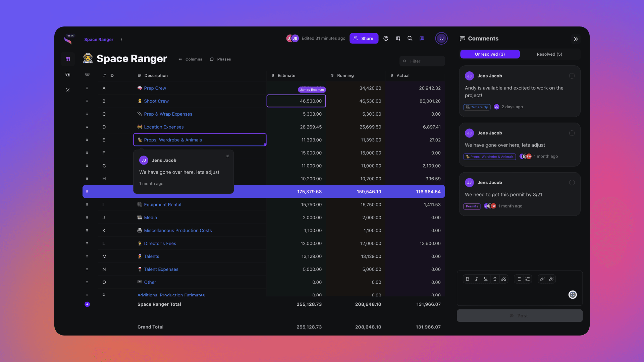Apply bold formatting in the comment editor
Screen dimensions: 644x362
tap(467, 279)
